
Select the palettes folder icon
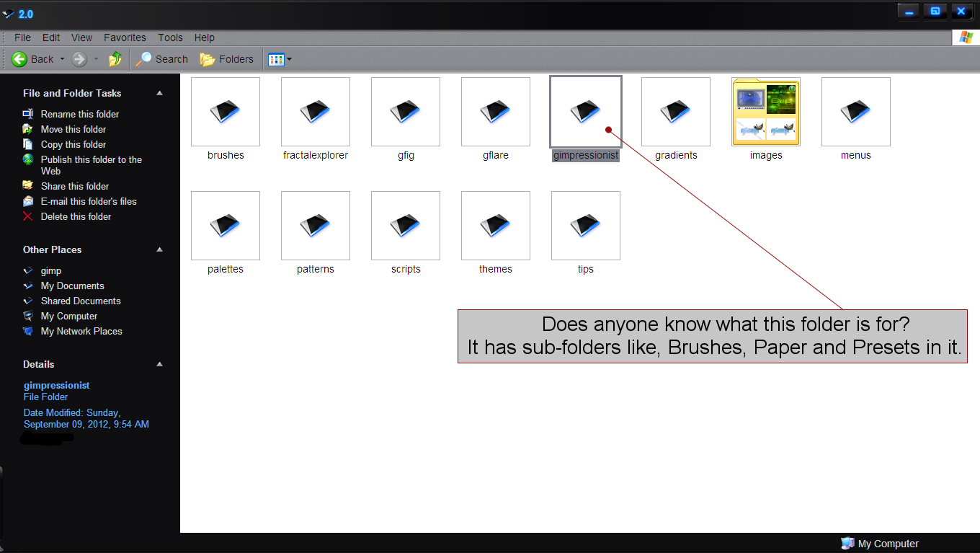226,226
